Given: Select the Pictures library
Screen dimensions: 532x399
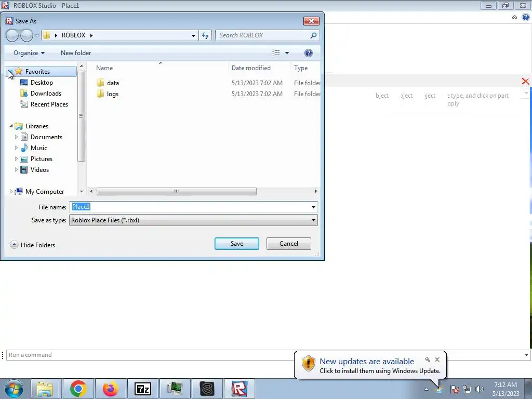Looking at the screenshot, I should click(x=36, y=159).
